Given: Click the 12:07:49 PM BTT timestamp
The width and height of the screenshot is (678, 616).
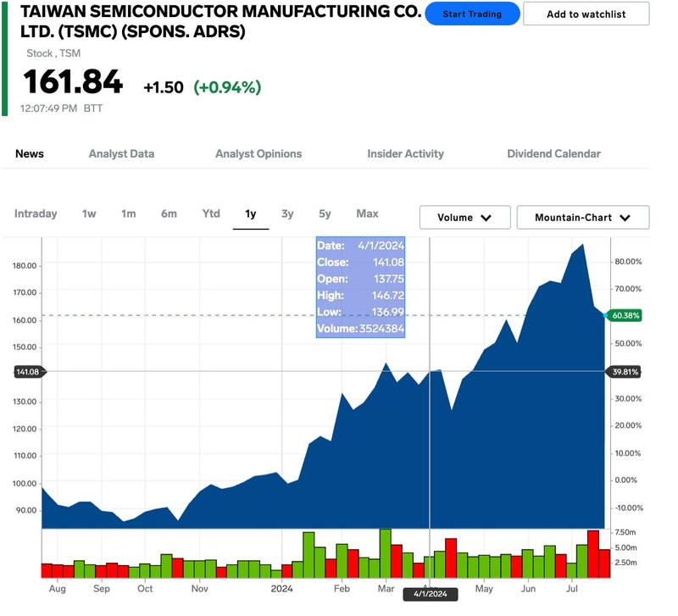Looking at the screenshot, I should click(61, 108).
